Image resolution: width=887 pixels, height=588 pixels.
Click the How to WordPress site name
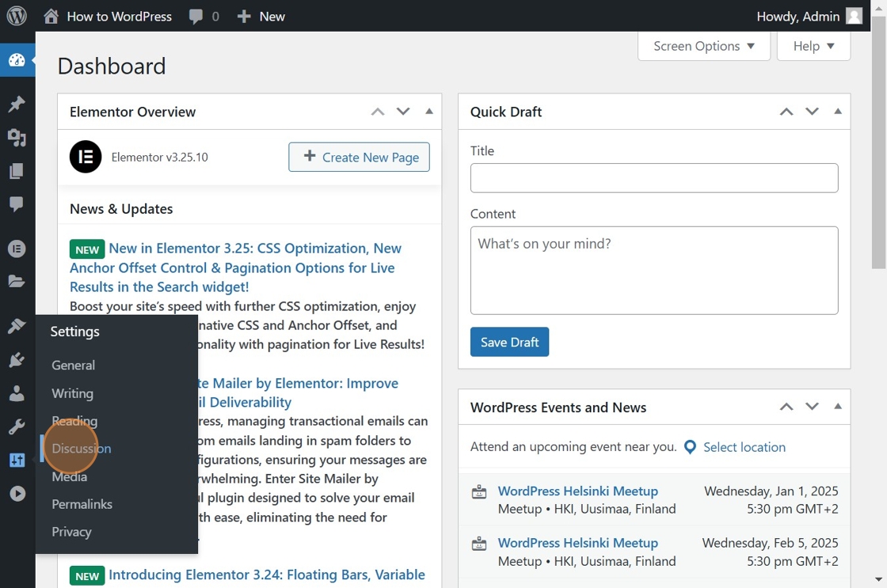[120, 17]
